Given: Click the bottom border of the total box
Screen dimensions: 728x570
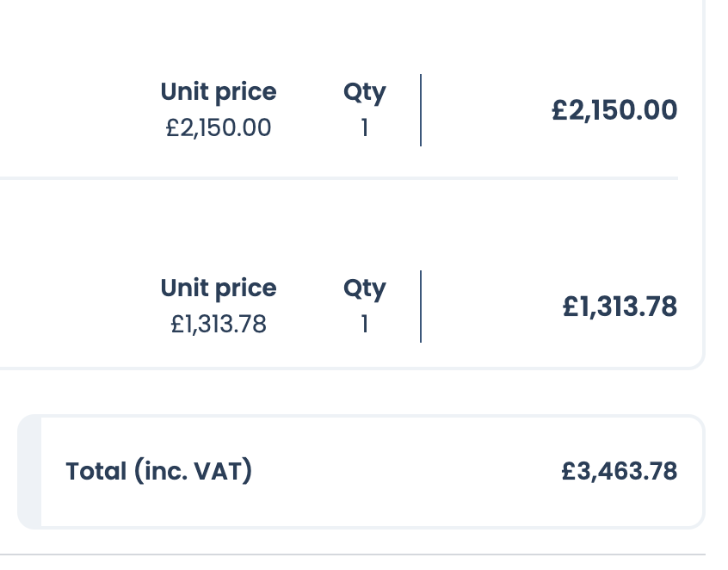Looking at the screenshot, I should tap(361, 526).
